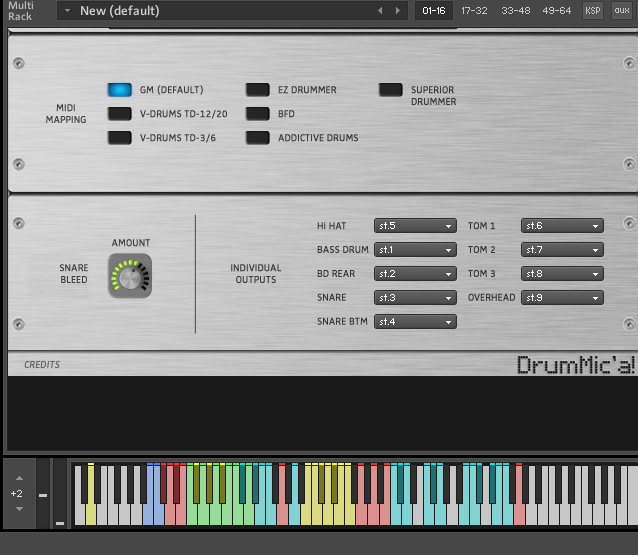Open the Snare output dropdown

[x=415, y=298]
